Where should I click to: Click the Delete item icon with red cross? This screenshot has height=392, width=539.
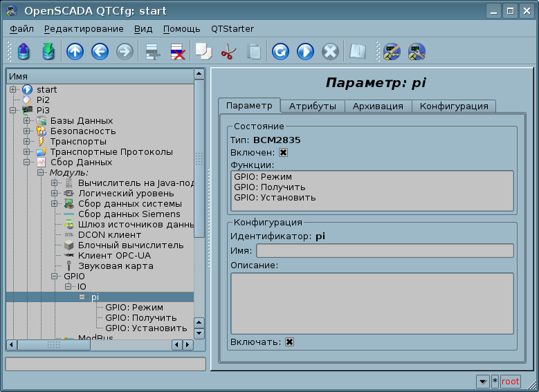click(x=177, y=51)
